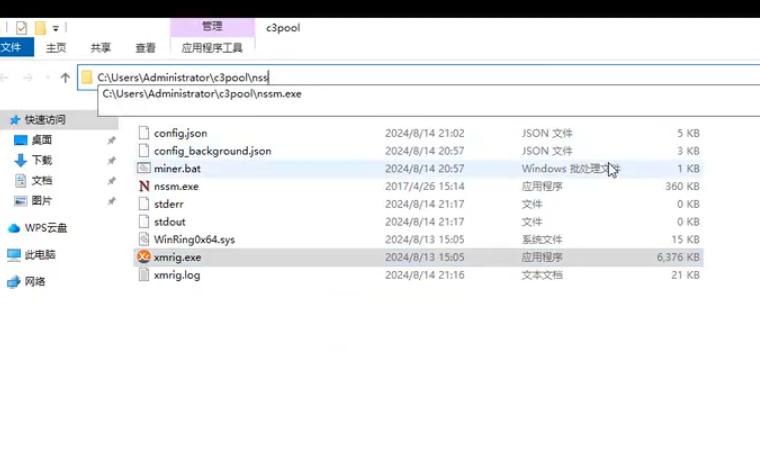Go up one folder with the up arrow
The height and width of the screenshot is (463, 760).
click(x=65, y=78)
